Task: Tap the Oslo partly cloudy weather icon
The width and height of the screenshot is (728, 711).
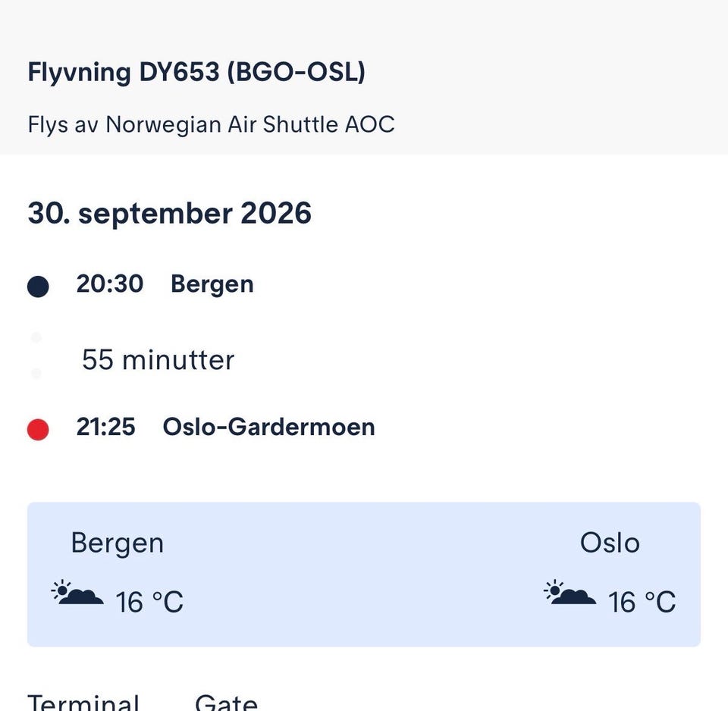Action: point(570,592)
